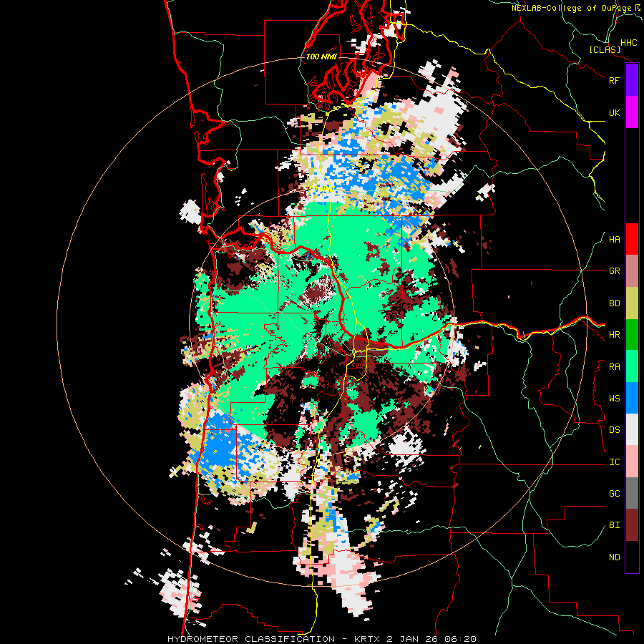644x644 pixels.
Task: Click the UK magenta legend swatch
Action: (x=632, y=112)
